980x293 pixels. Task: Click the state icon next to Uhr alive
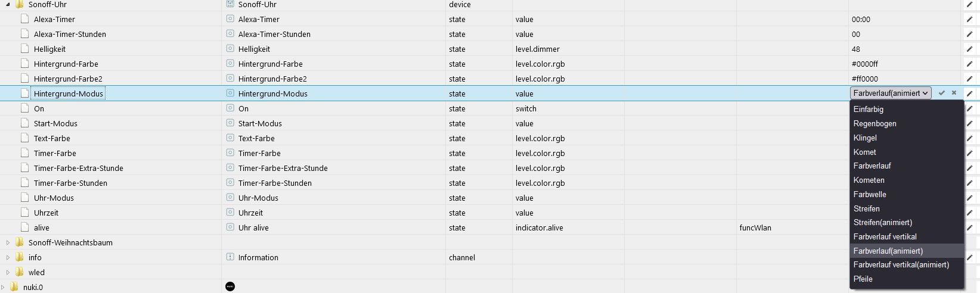tap(230, 227)
